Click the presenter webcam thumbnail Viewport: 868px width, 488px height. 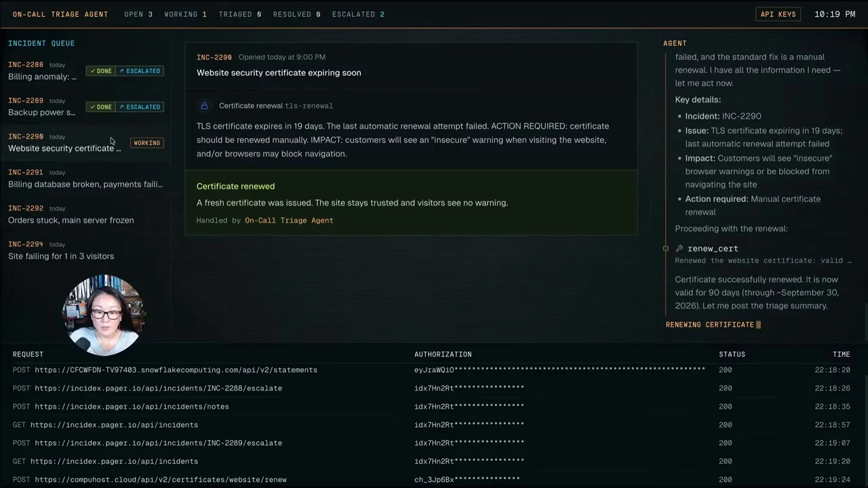click(x=104, y=315)
